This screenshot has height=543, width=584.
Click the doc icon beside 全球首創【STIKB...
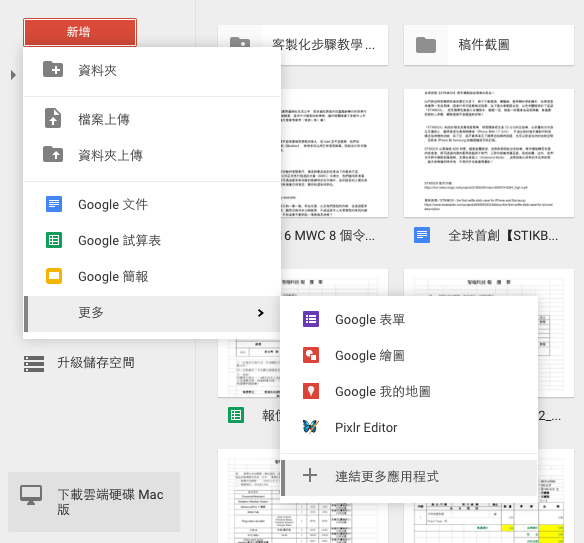click(x=422, y=235)
